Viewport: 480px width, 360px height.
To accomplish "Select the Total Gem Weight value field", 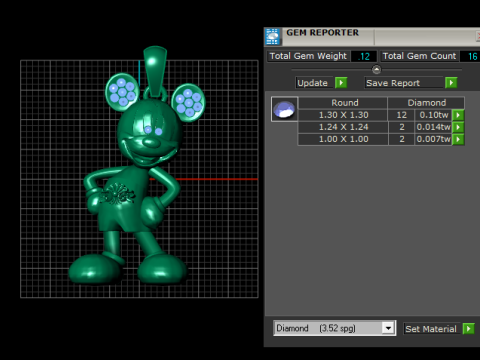I will pos(364,56).
